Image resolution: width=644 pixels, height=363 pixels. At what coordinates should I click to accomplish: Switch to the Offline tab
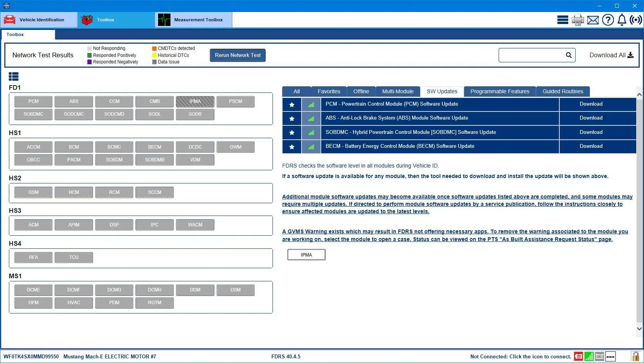click(x=361, y=92)
